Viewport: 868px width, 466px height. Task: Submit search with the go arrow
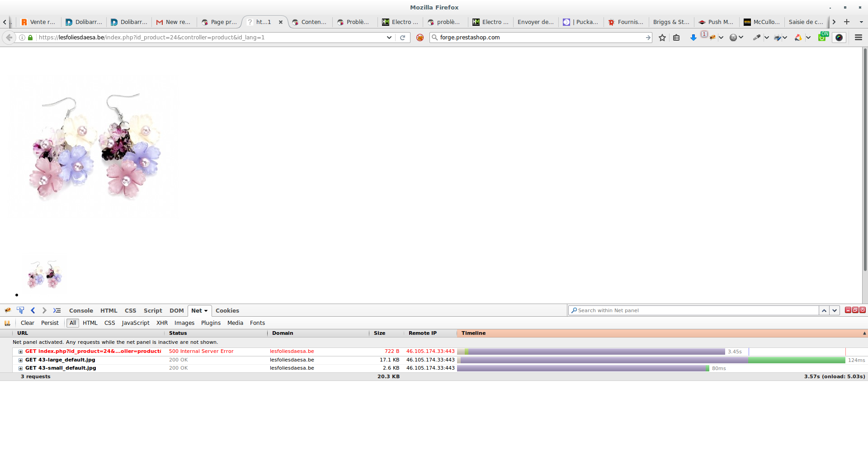[x=648, y=38]
